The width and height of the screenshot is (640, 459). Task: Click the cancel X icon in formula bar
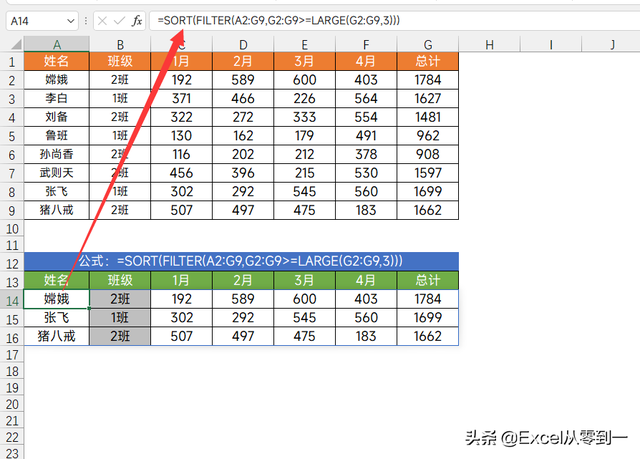[102, 21]
